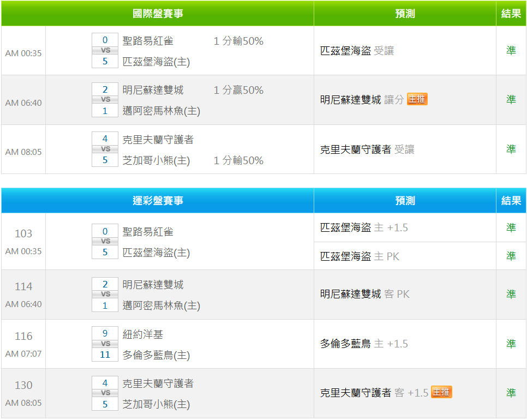527x420 pixels.
Task: Click AM 00:35 time in the 國際盤 table
Action: click(23, 53)
